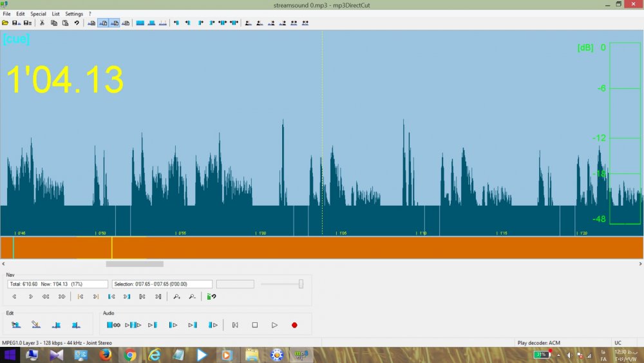Click the Selection time range field
Image resolution: width=644 pixels, height=363 pixels.
[162, 284]
